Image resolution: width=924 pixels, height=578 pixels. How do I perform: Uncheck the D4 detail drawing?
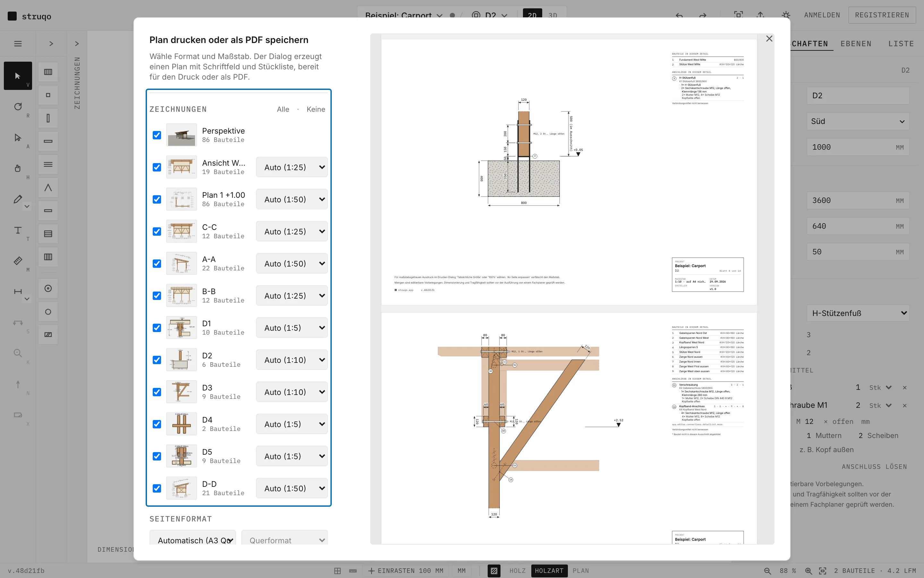point(157,424)
